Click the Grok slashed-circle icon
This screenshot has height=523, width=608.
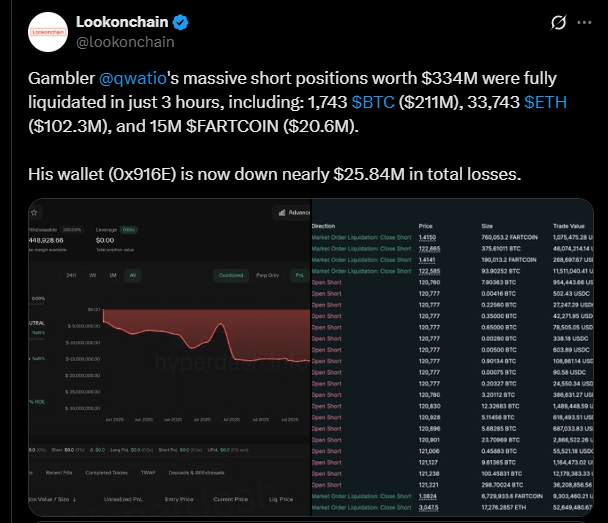tap(558, 22)
